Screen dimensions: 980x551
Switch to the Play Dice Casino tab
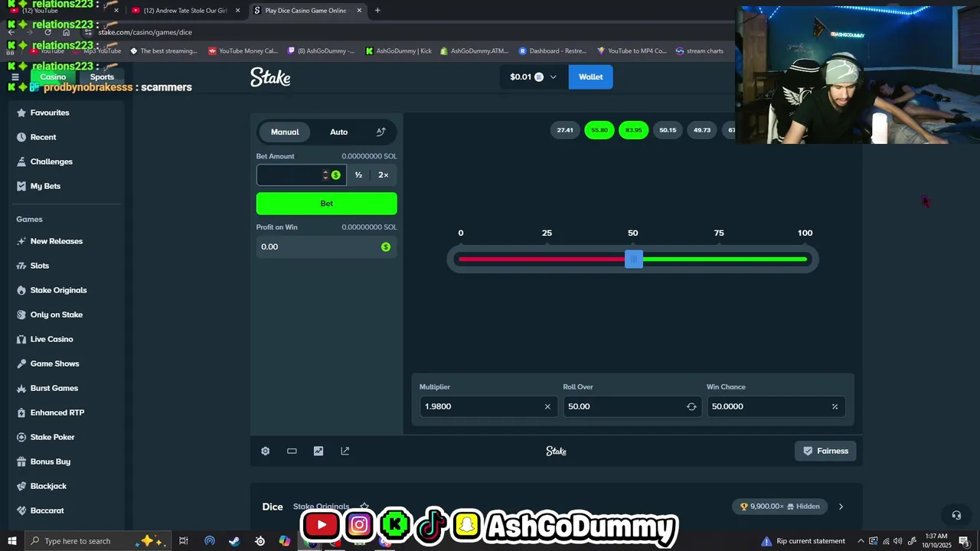(306, 11)
